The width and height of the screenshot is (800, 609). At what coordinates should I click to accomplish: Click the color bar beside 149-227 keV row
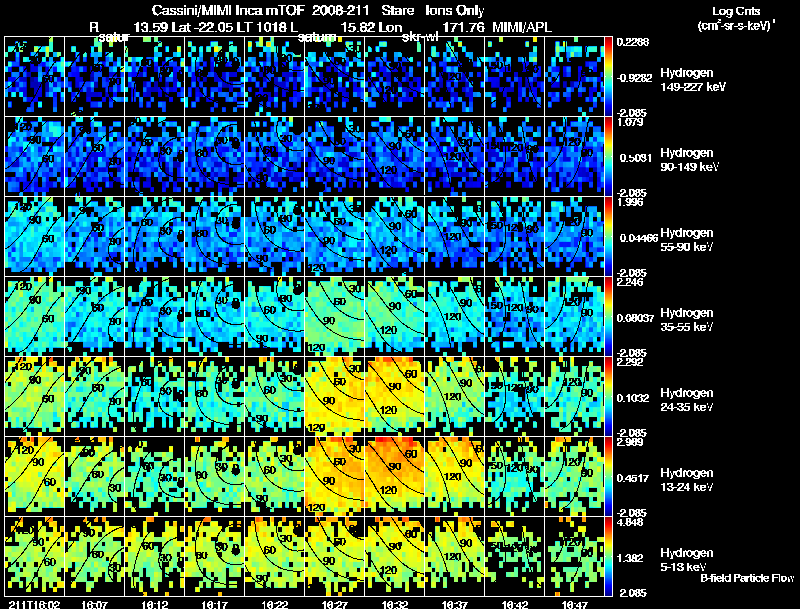click(608, 77)
